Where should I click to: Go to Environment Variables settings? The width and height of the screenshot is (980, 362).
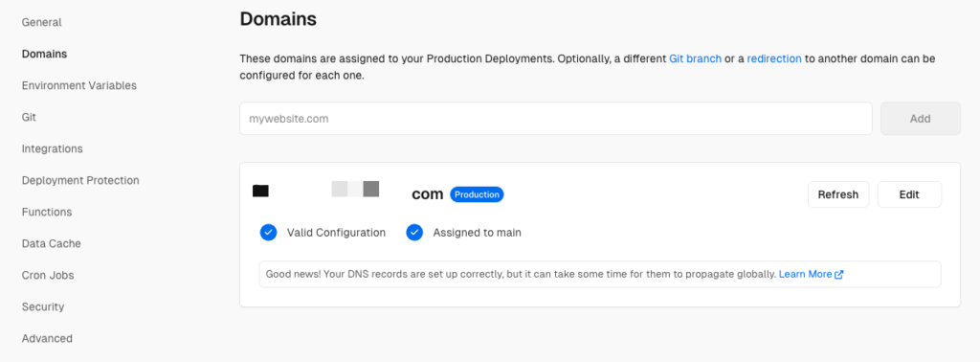click(x=79, y=85)
